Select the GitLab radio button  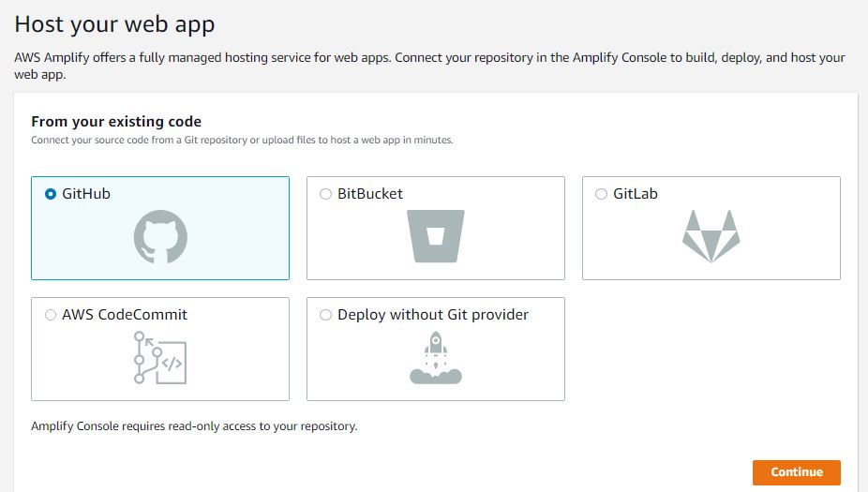[x=601, y=194]
